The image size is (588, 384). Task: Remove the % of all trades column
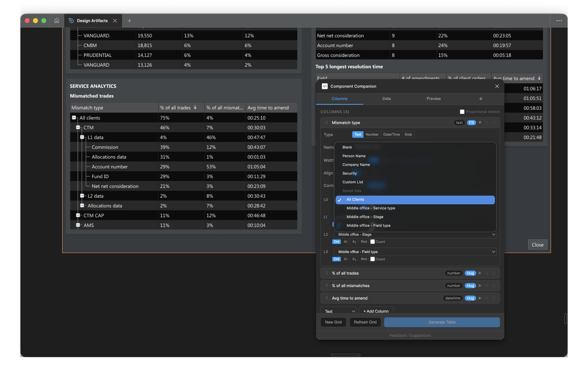(x=494, y=273)
